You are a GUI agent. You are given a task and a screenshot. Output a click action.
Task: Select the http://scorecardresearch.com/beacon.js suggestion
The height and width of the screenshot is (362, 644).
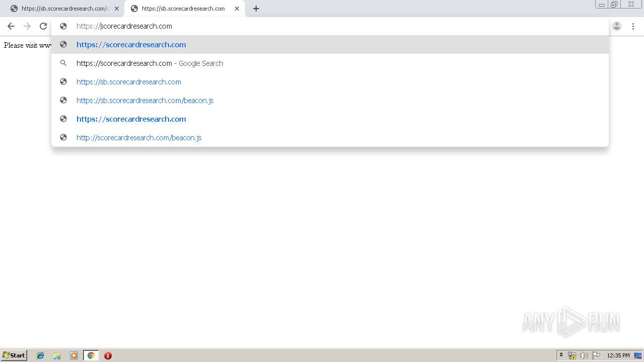pyautogui.click(x=330, y=138)
